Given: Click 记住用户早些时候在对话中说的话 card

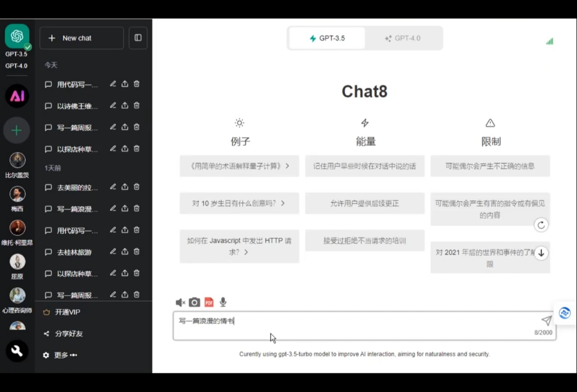Looking at the screenshot, I should click(x=365, y=166).
